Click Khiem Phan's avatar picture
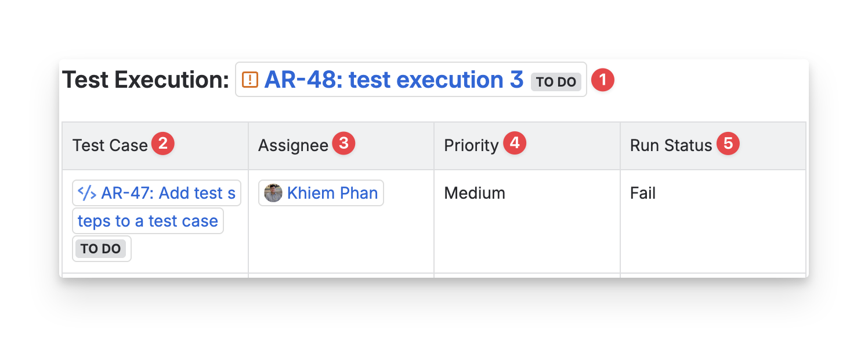 [x=273, y=193]
